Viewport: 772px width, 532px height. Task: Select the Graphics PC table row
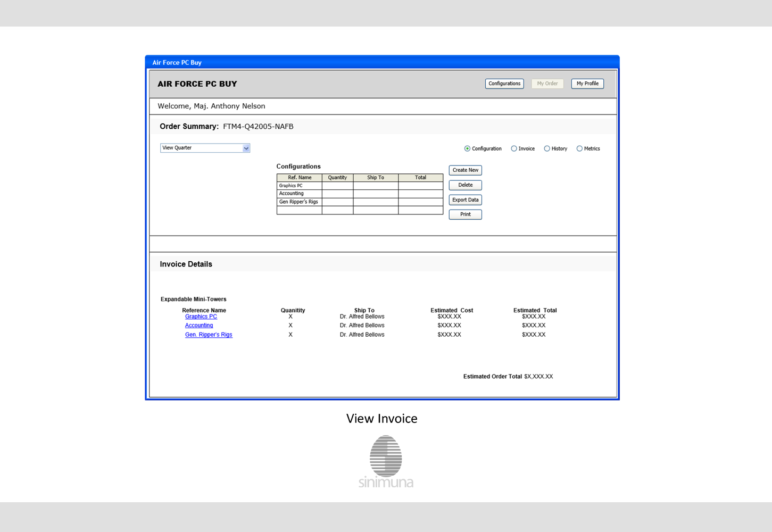pos(360,186)
